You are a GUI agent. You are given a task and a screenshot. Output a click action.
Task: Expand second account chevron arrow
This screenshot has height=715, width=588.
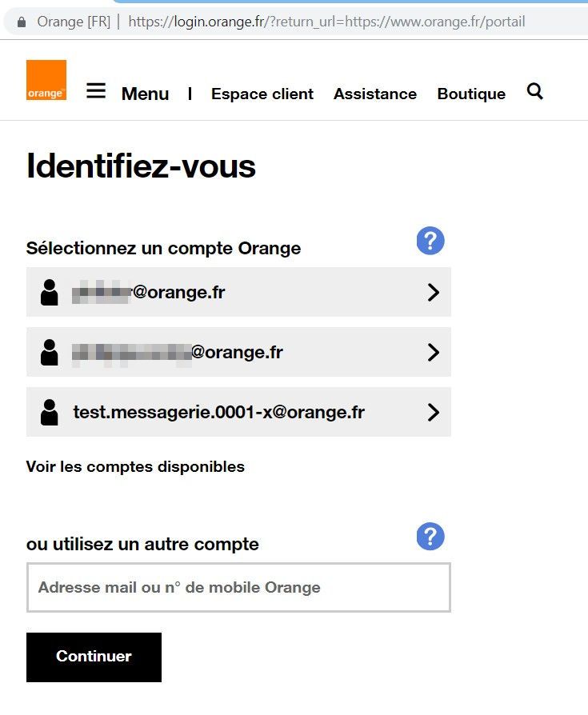pos(433,353)
